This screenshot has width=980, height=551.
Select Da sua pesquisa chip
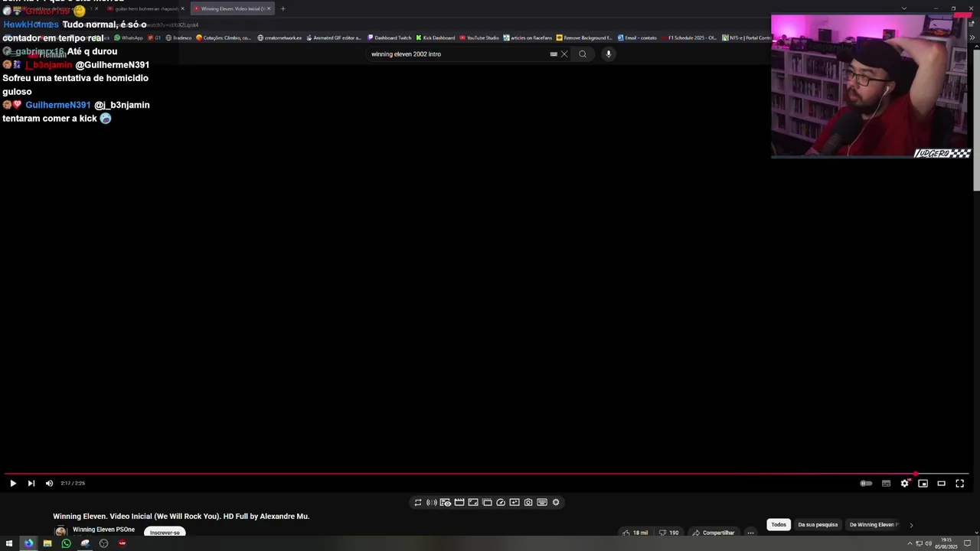818,525
